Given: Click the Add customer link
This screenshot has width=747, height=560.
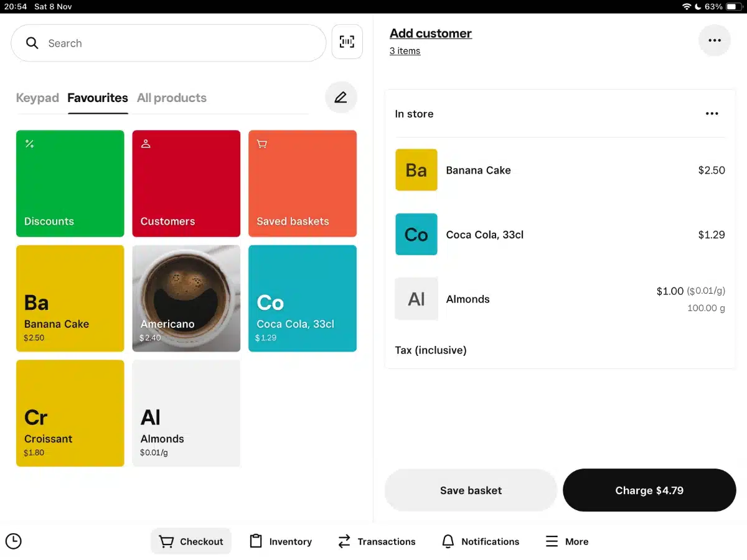Looking at the screenshot, I should coord(430,34).
